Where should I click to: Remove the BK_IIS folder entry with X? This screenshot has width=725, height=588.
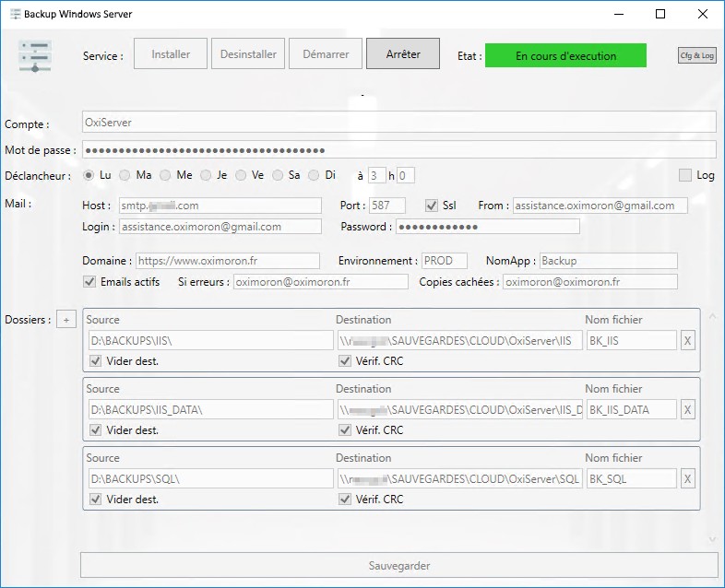(x=687, y=341)
